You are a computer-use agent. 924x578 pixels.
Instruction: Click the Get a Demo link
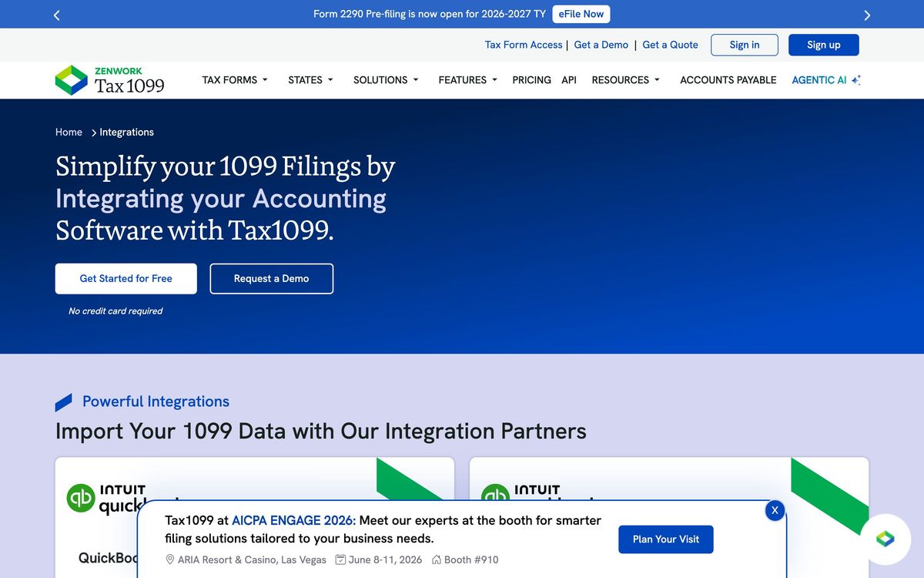point(601,45)
